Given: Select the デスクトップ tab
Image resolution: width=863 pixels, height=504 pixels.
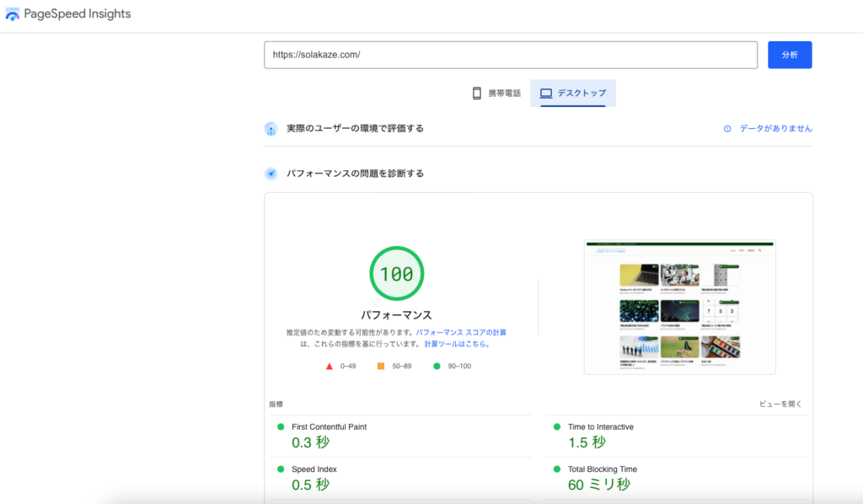Looking at the screenshot, I should pyautogui.click(x=573, y=93).
